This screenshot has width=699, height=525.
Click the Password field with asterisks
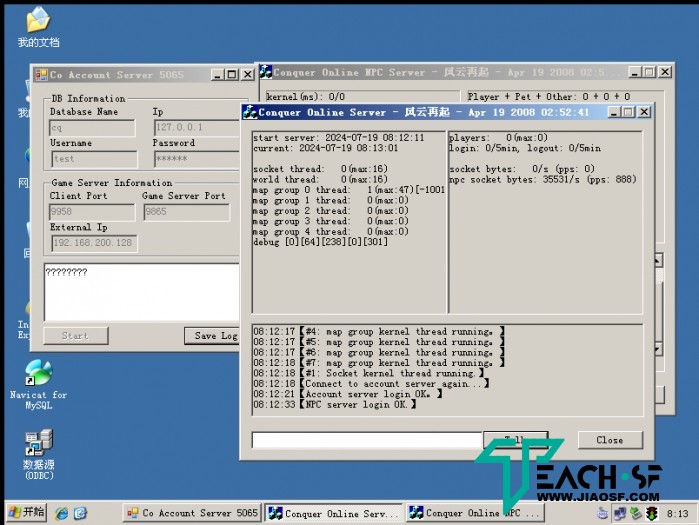point(197,159)
